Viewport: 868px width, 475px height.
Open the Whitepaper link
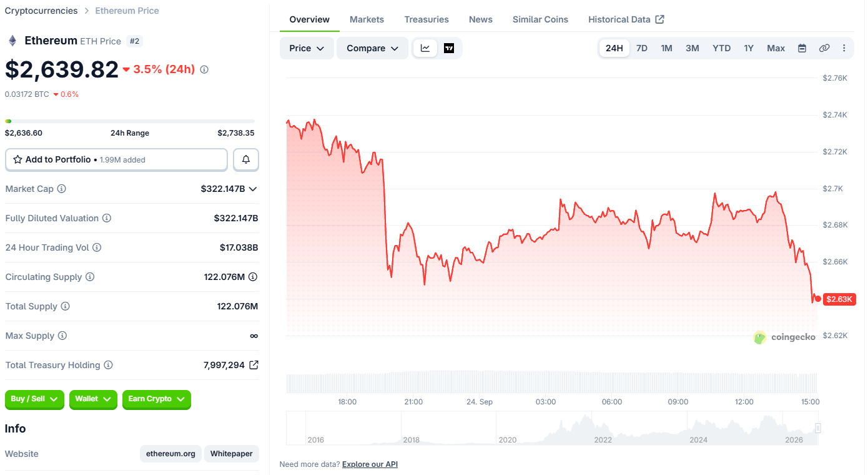(232, 454)
